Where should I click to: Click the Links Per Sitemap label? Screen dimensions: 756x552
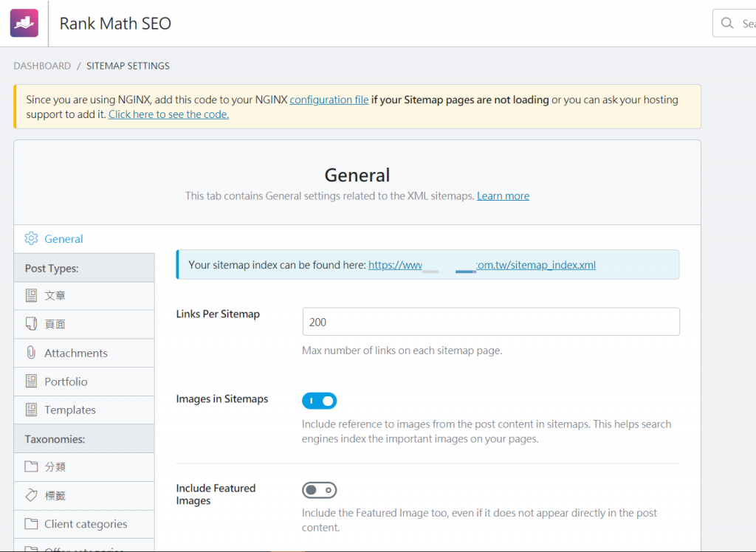click(x=218, y=314)
